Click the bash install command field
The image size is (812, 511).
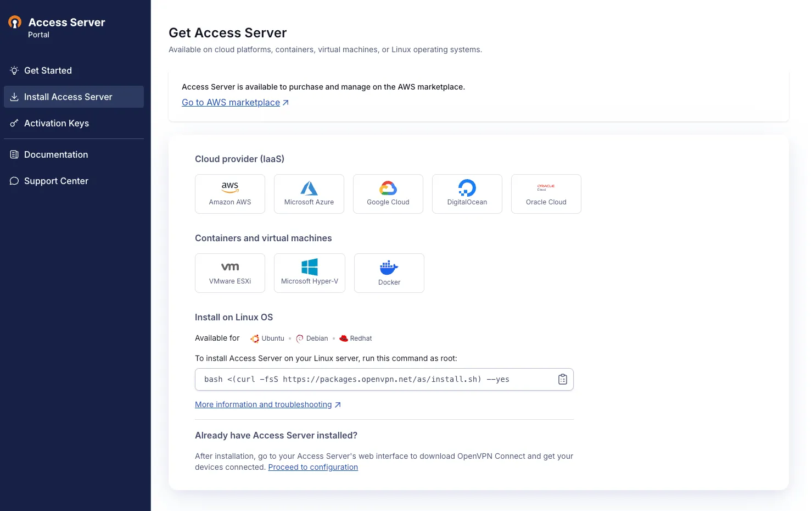pos(384,379)
